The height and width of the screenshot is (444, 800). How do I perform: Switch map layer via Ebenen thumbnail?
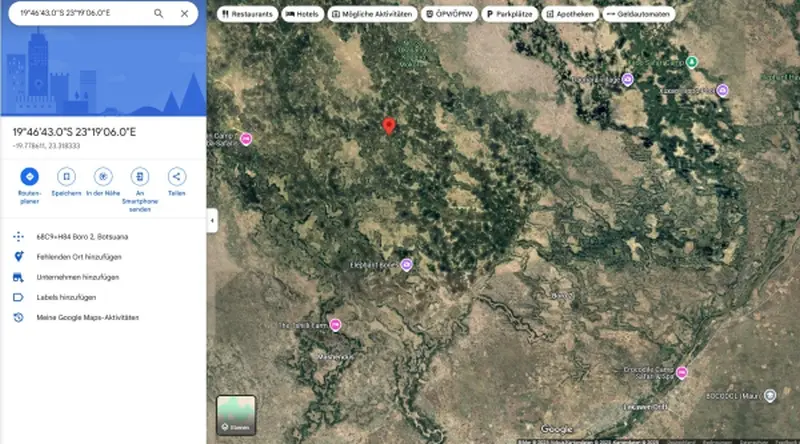(236, 415)
